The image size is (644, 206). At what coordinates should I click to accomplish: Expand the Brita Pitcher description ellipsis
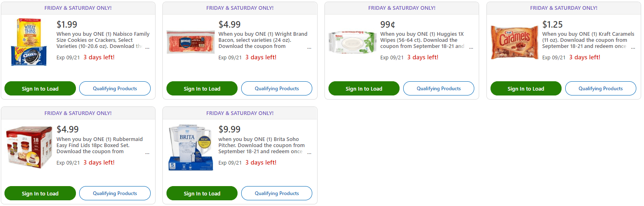[309, 153]
